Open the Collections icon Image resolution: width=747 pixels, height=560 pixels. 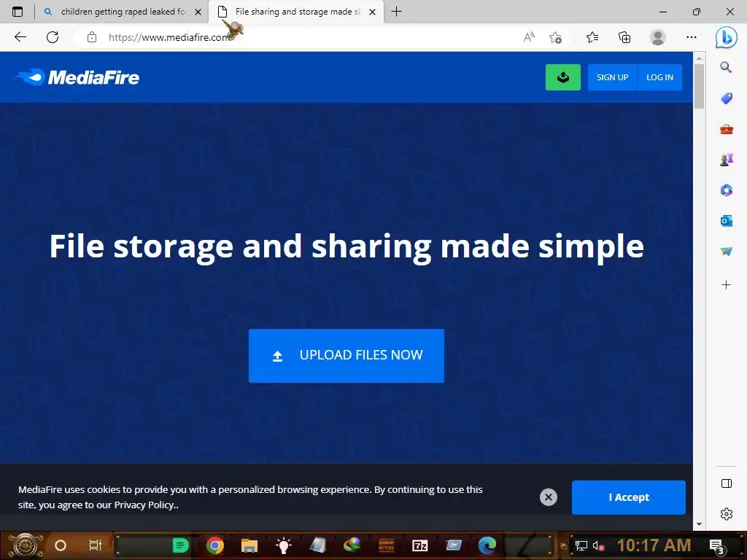624,37
